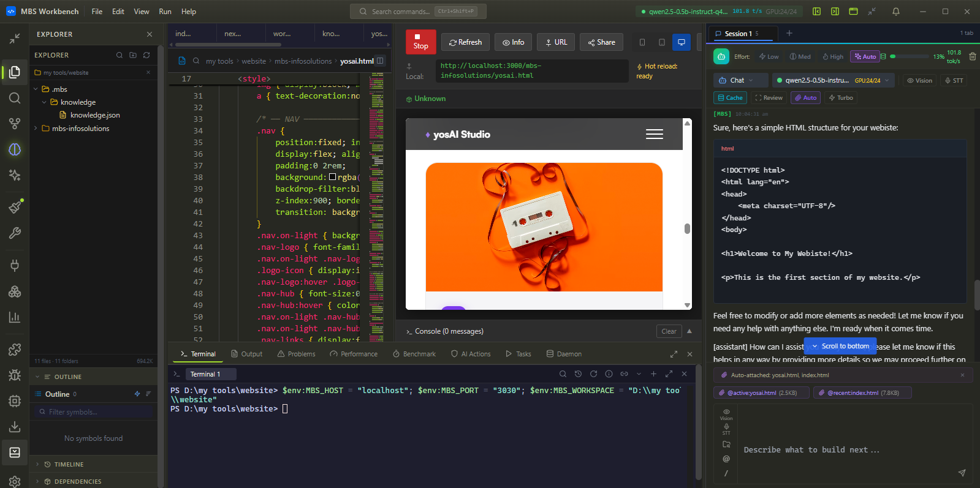Open the Chat mode dropdown

pyautogui.click(x=742, y=80)
